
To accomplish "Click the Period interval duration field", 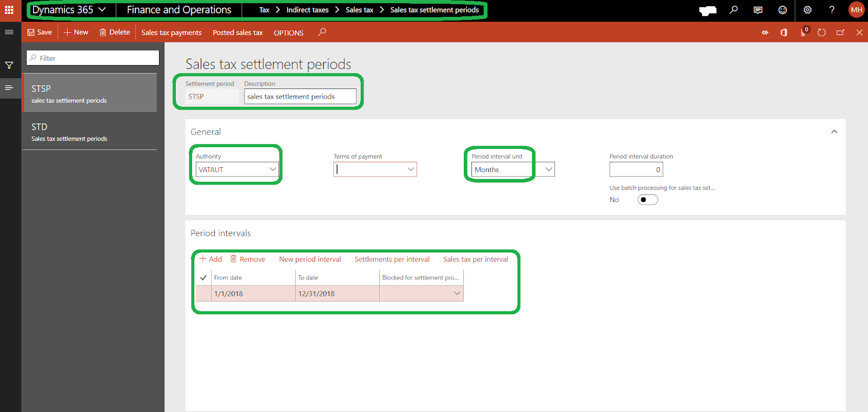I will (x=636, y=169).
